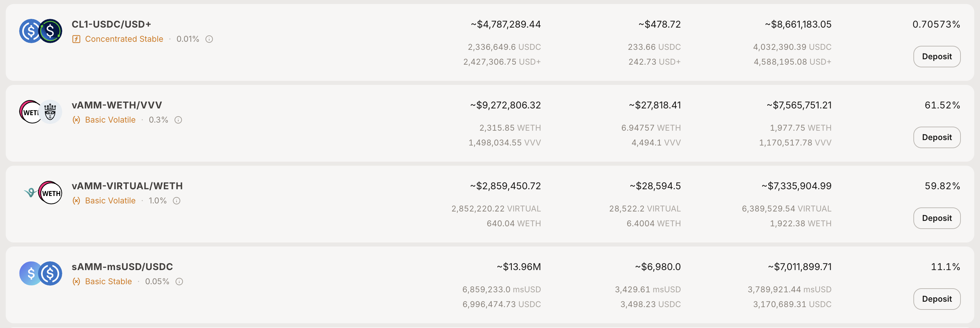Click the Basic Stable type icon
Image resolution: width=980 pixels, height=328 pixels.
coord(76,282)
